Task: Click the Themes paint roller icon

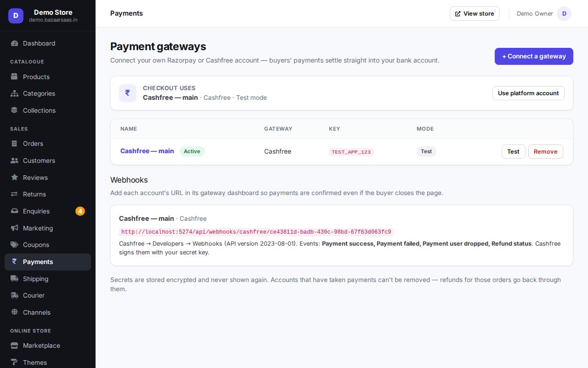Action: (x=14, y=362)
